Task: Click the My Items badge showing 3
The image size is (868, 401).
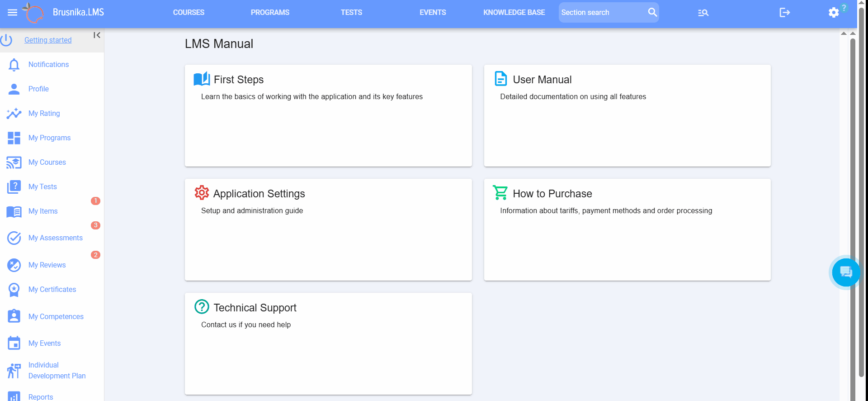Action: point(95,225)
